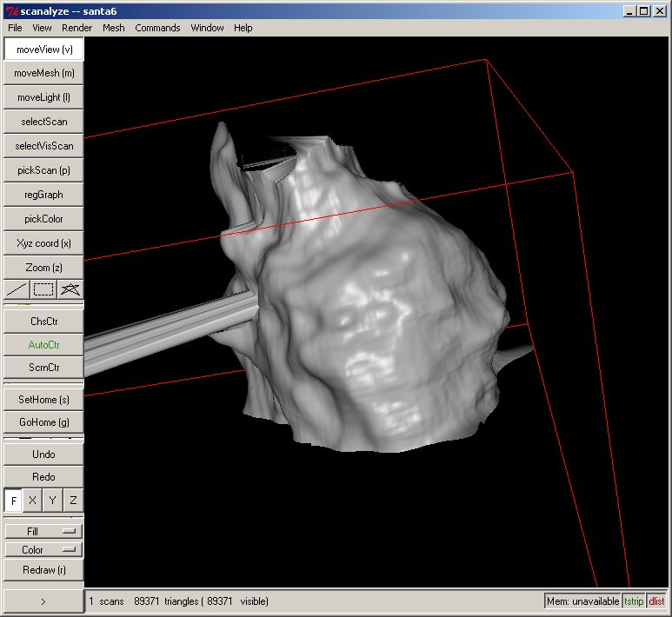
Task: Click the Mem: unavailable status field
Action: pos(582,601)
